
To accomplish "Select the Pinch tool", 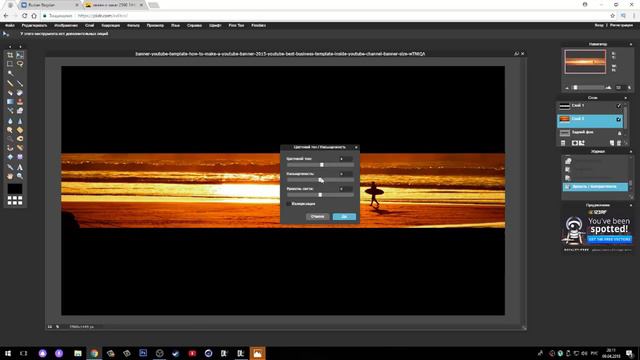I will [20, 157].
